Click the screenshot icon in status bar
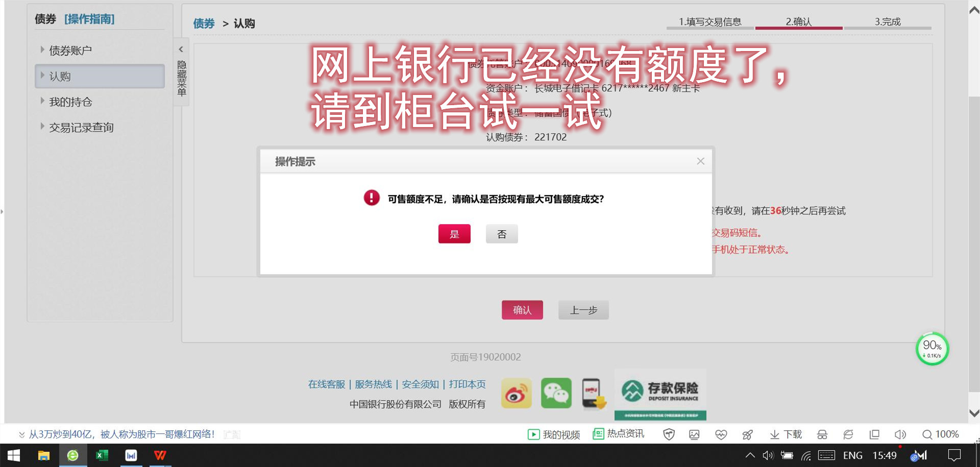Screen dimensions: 980x467 tap(695, 434)
